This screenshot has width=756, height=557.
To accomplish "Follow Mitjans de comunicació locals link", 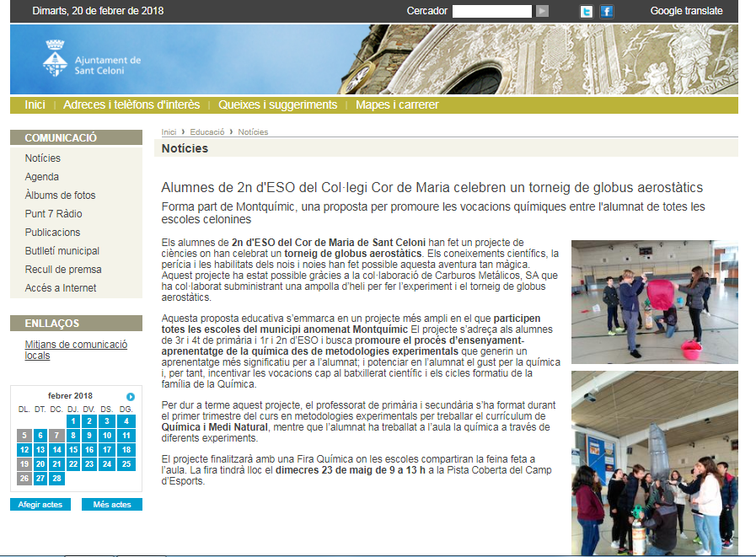I will coord(76,350).
